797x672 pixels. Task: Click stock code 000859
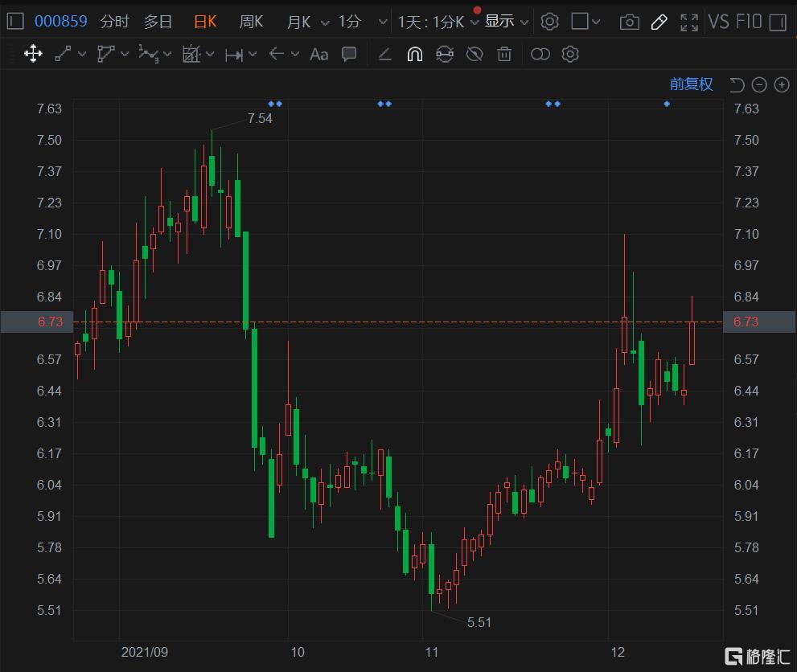[60, 22]
